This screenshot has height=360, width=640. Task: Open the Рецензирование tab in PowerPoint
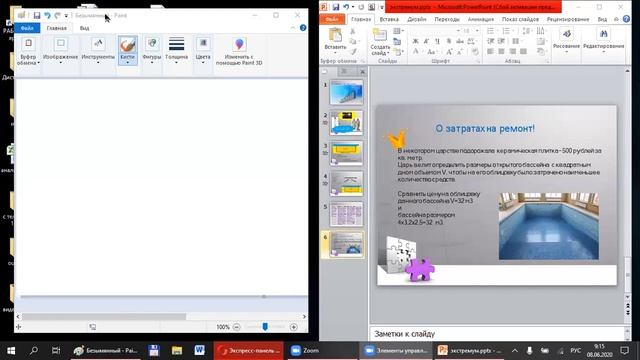[568, 19]
